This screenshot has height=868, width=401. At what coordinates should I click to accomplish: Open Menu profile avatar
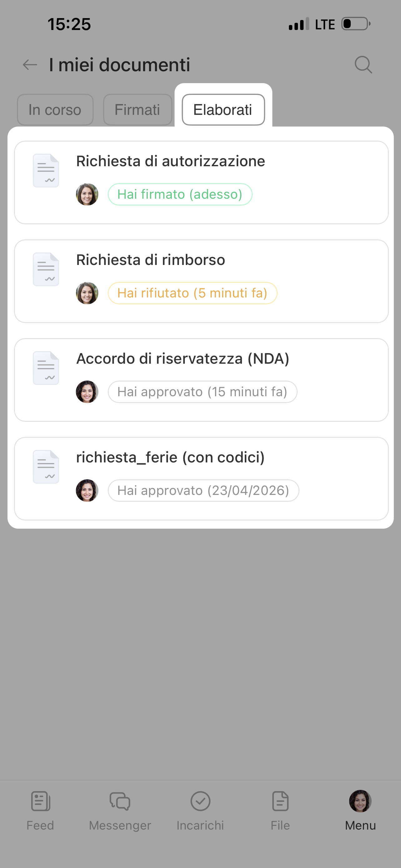pos(360,801)
